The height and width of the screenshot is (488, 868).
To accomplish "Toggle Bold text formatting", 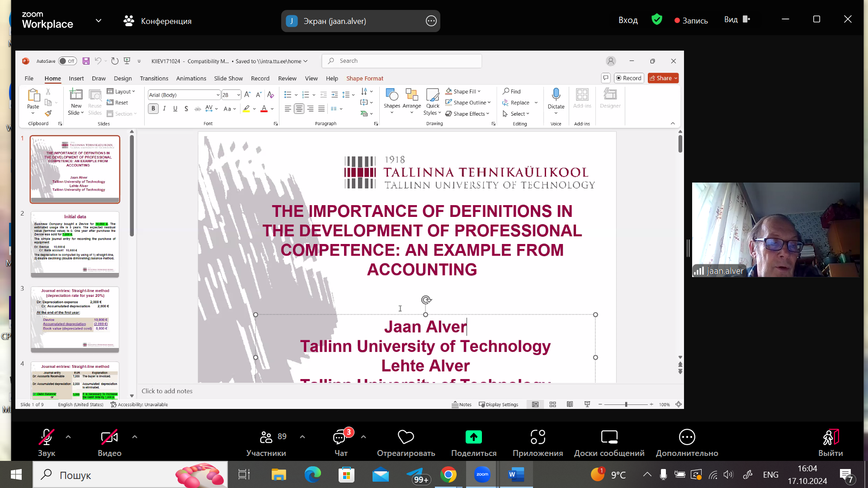I will coord(153,108).
